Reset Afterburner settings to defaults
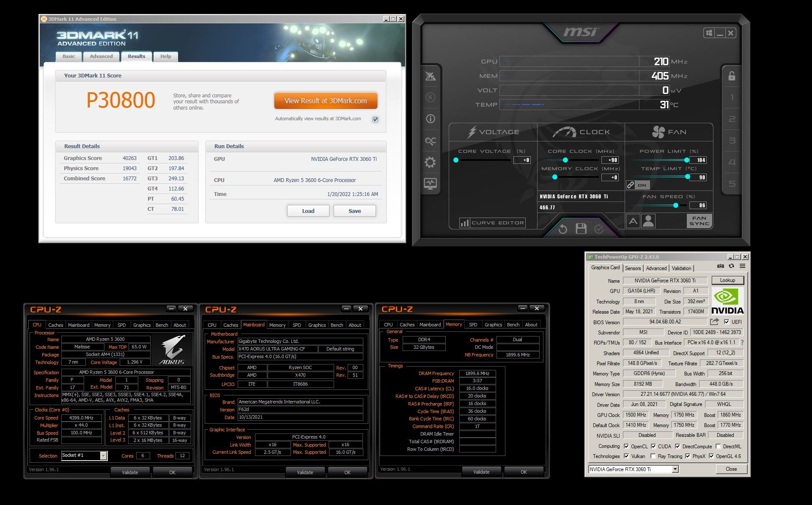 click(x=562, y=229)
